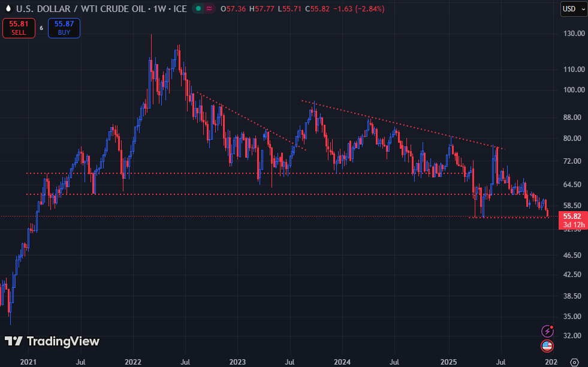Viewport: 588px width, 367px height.
Task: Click the 110.00 price axis label
Action: [x=574, y=70]
